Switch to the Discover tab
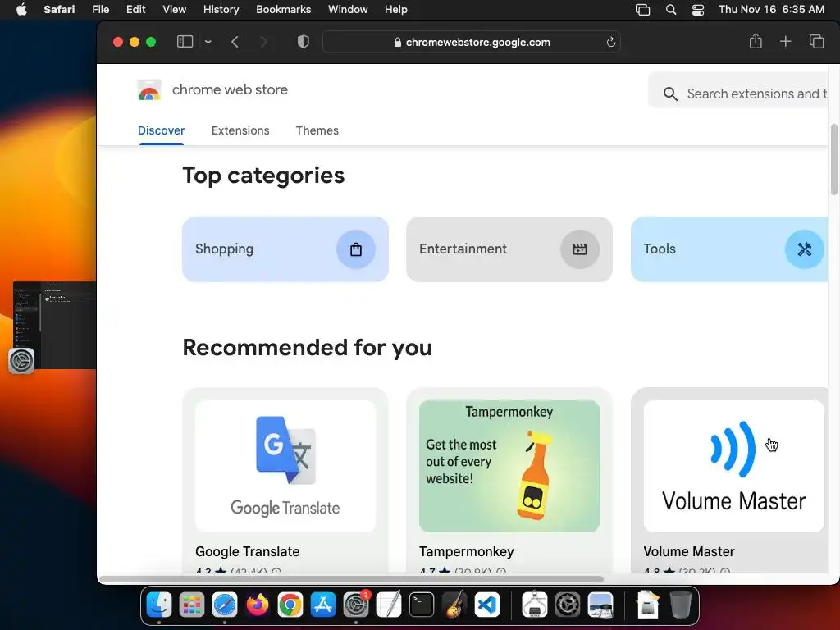Image resolution: width=840 pixels, height=630 pixels. coord(162,130)
